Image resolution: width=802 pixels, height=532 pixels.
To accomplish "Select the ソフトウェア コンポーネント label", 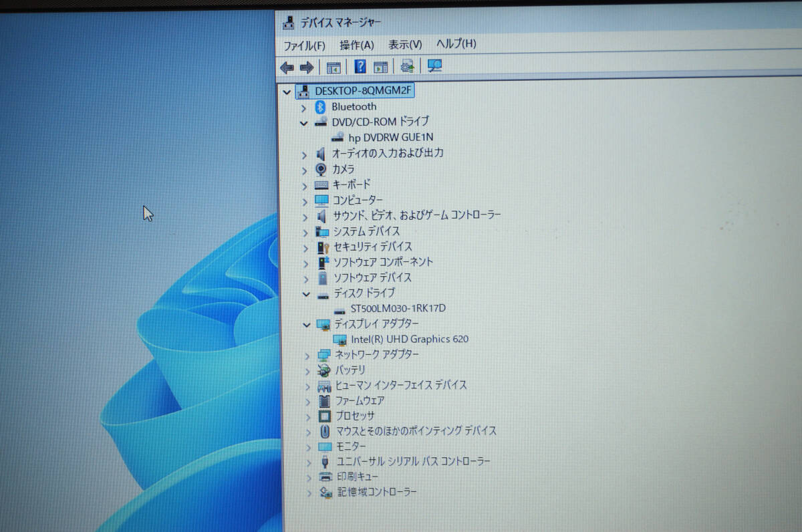I will tap(383, 262).
